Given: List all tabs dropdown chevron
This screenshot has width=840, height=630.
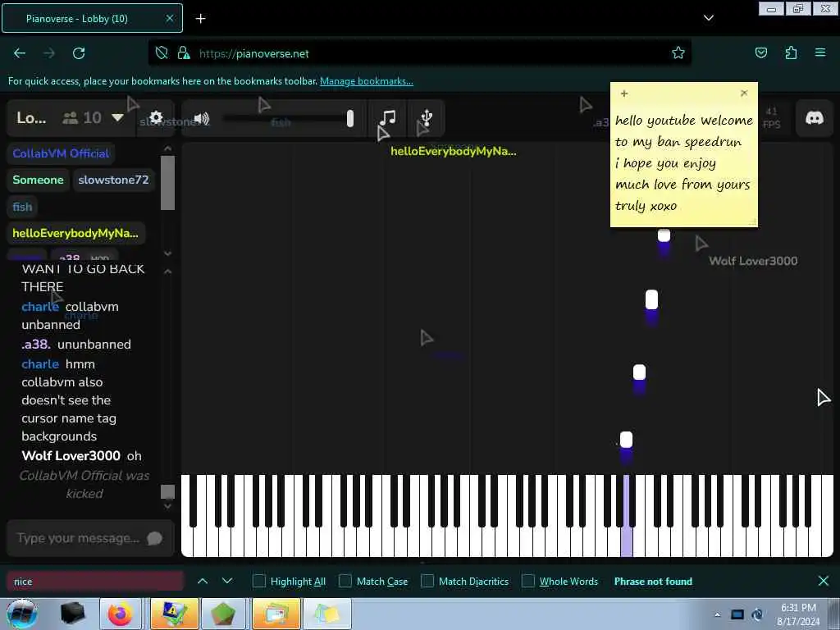Looking at the screenshot, I should [x=708, y=18].
